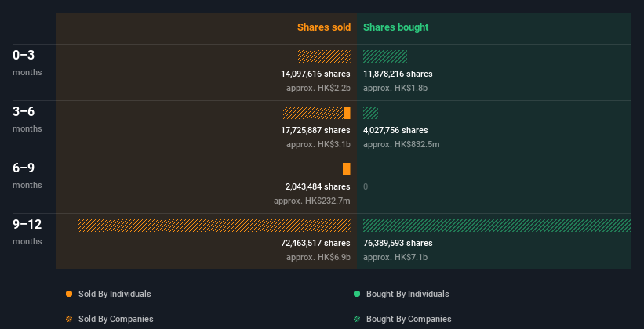644x329 pixels.
Task: Click the Bought By Individuals green legend dot
Action: tap(357, 294)
